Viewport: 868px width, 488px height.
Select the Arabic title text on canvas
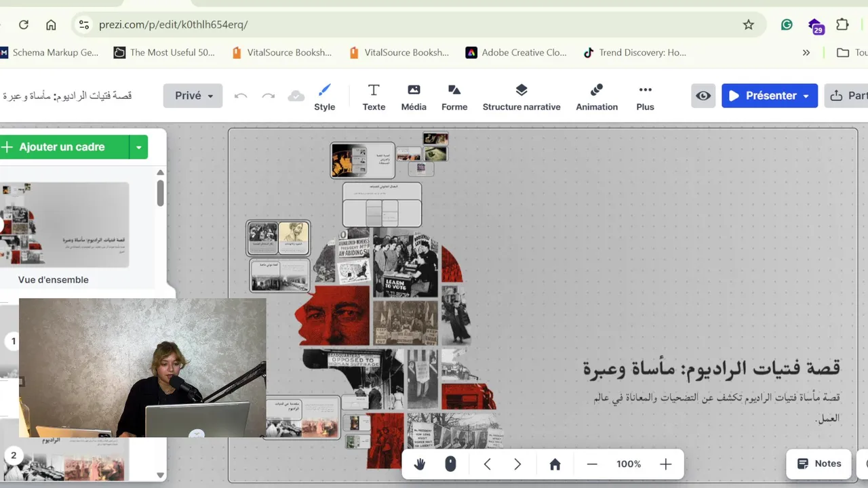coord(711,368)
